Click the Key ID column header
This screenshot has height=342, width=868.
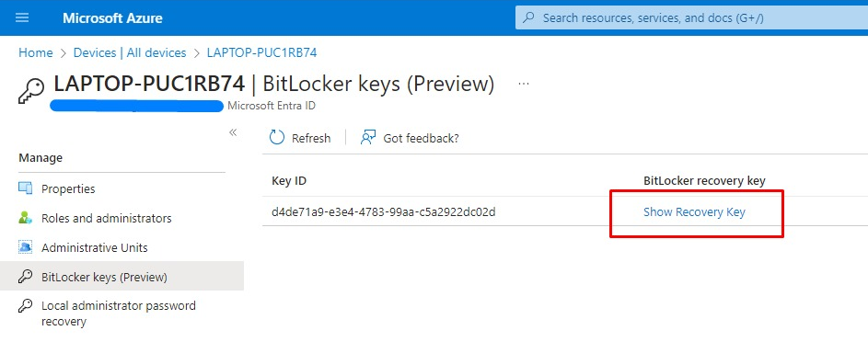[289, 181]
